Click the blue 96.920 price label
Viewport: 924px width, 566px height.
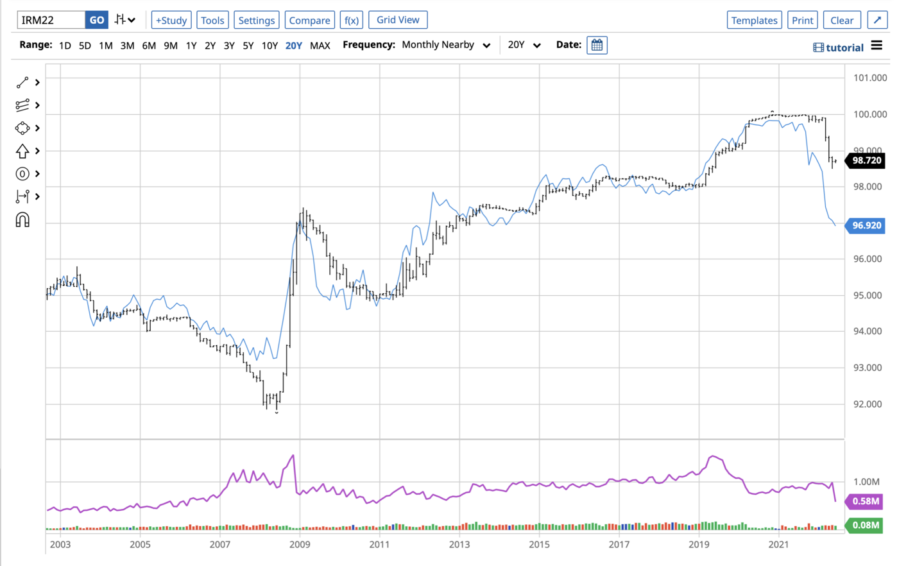point(866,225)
